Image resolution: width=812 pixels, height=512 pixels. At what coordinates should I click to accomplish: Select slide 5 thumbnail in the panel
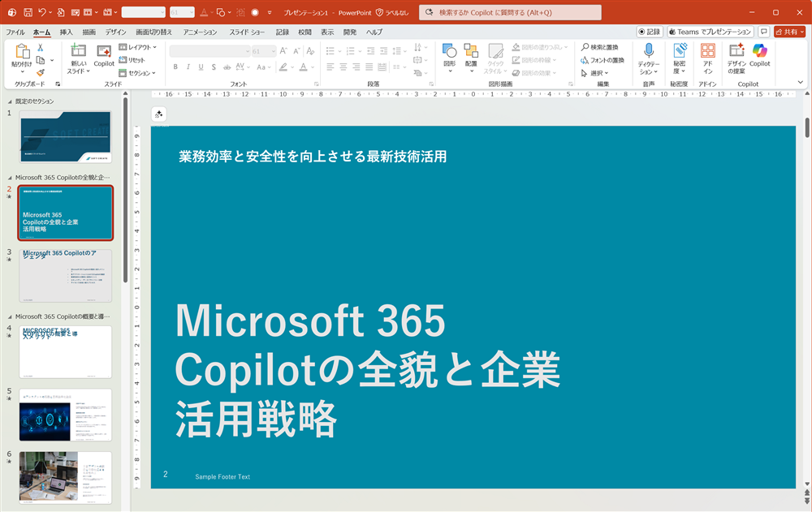[65, 415]
